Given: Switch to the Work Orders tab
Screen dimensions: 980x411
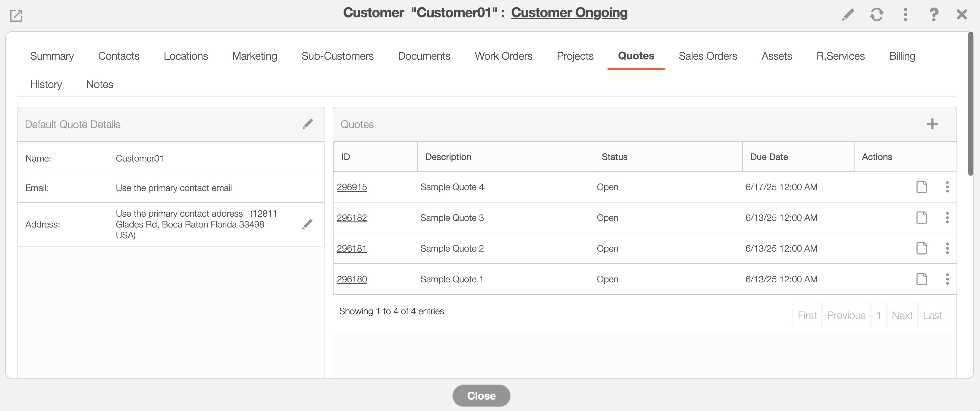Looking at the screenshot, I should click(503, 56).
